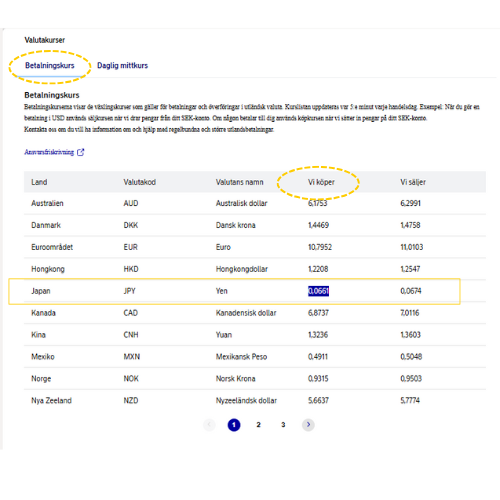The width and height of the screenshot is (500, 500).
Task: Click the Vi säljer column header
Action: [413, 182]
